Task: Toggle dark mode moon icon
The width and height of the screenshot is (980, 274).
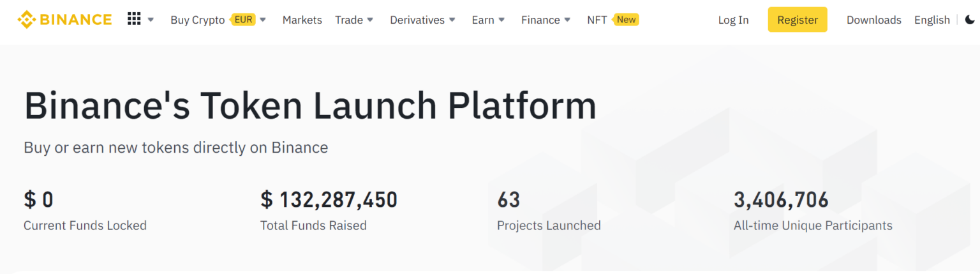Action: (970, 20)
